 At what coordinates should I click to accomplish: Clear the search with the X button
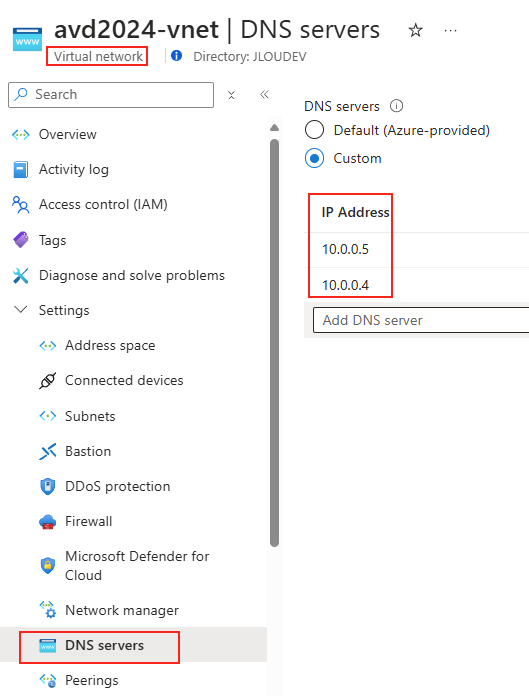(x=231, y=95)
